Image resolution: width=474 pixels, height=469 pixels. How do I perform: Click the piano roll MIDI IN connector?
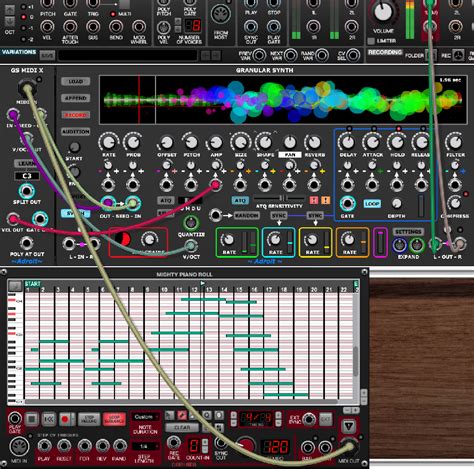(x=19, y=447)
